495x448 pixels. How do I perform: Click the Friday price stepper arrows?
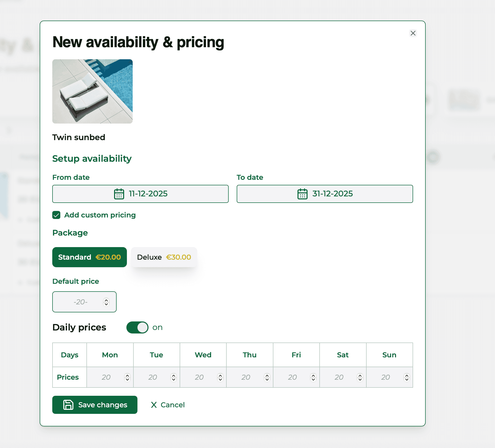313,377
